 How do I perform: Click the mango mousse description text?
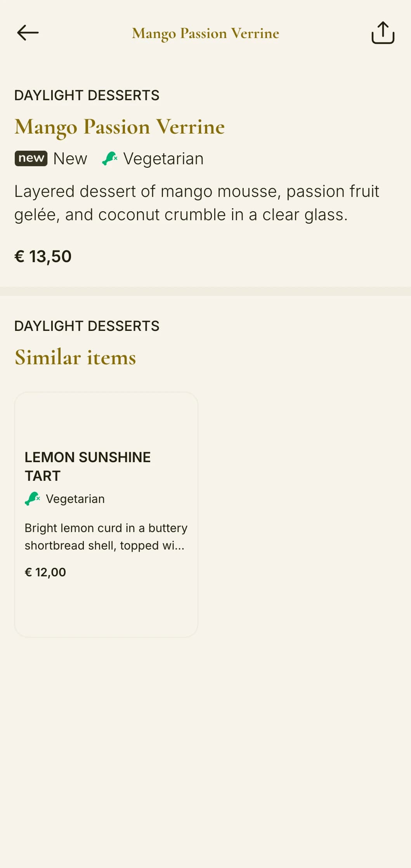point(197,203)
